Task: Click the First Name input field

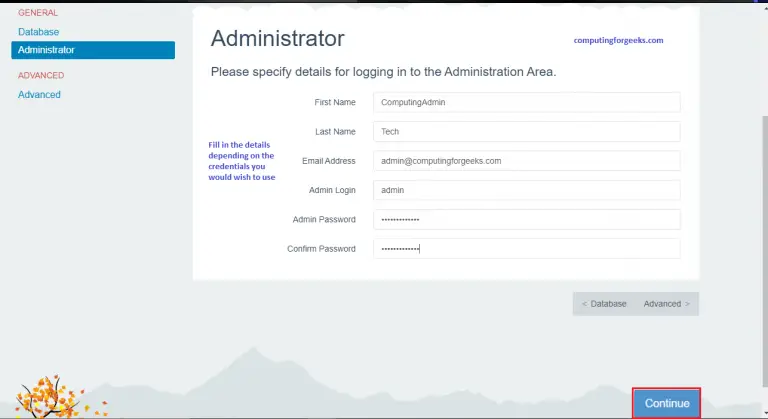Action: pos(526,102)
